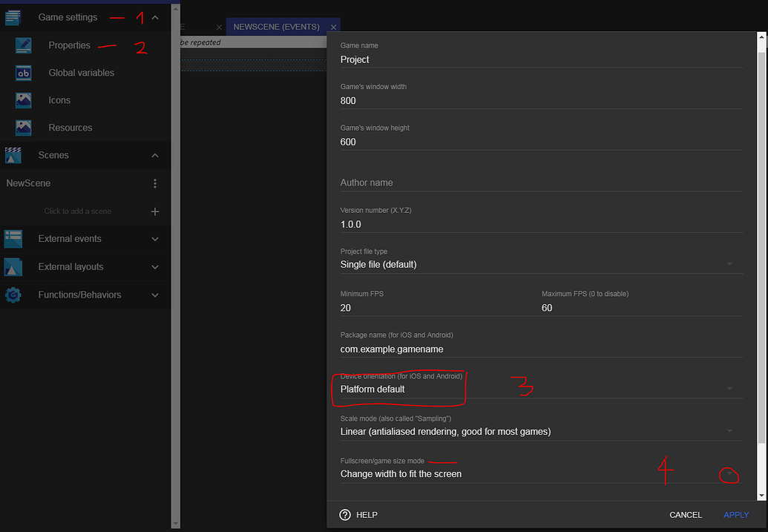Open the Resources manager icon
Viewport: 768px width, 532px height.
24,127
